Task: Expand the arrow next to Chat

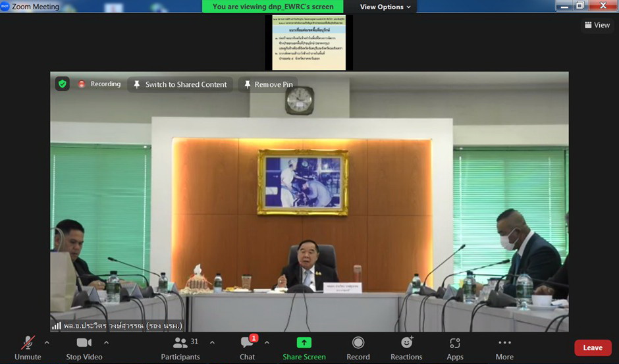Action: [267, 342]
